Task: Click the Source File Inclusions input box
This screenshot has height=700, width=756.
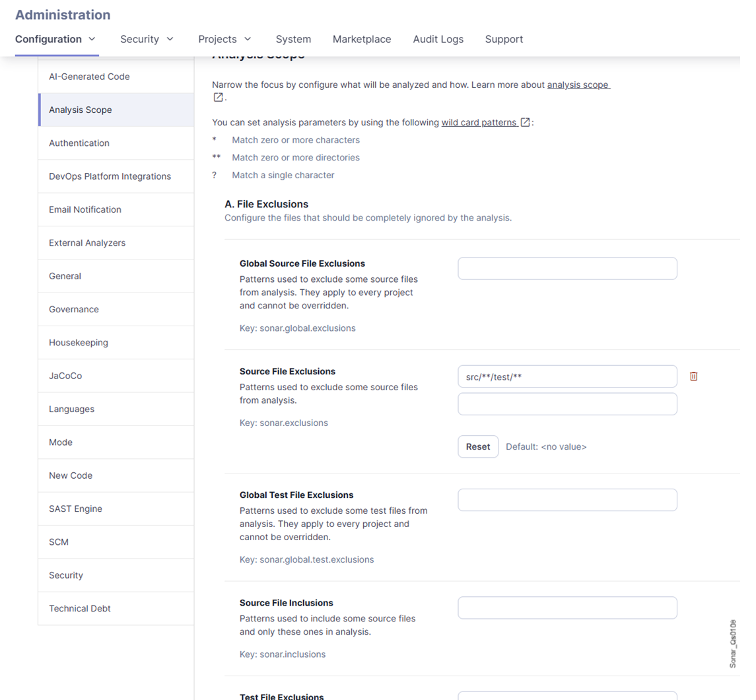Action: [x=567, y=608]
